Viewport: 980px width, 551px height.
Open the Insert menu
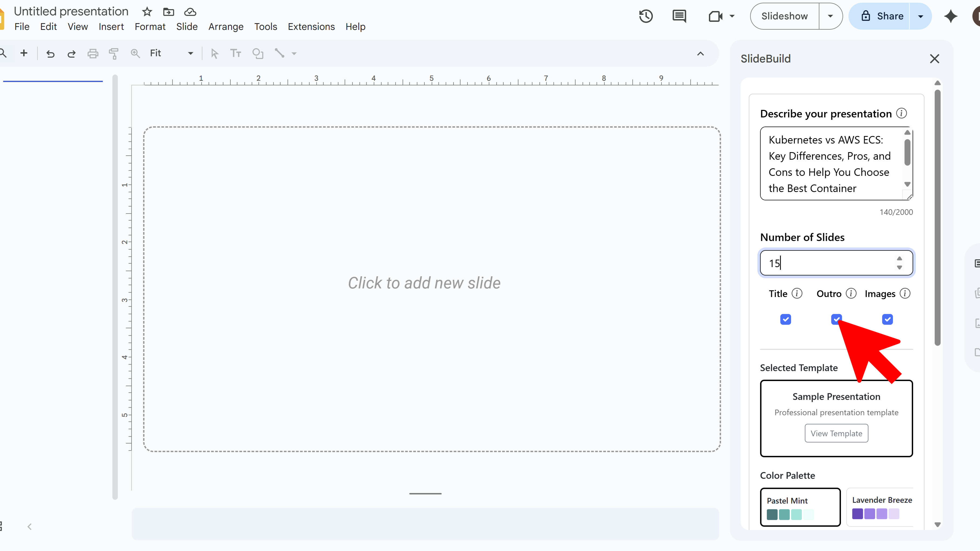pos(111,27)
